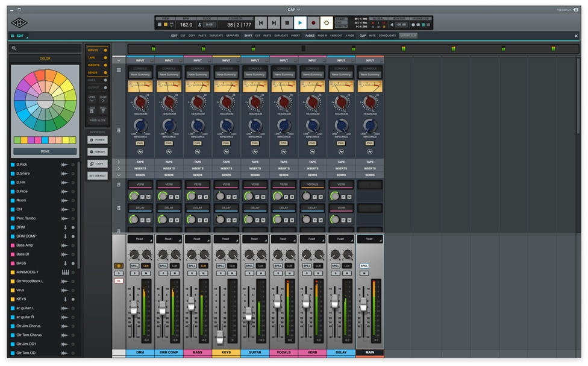Close the edit bar with X

pos(577,36)
